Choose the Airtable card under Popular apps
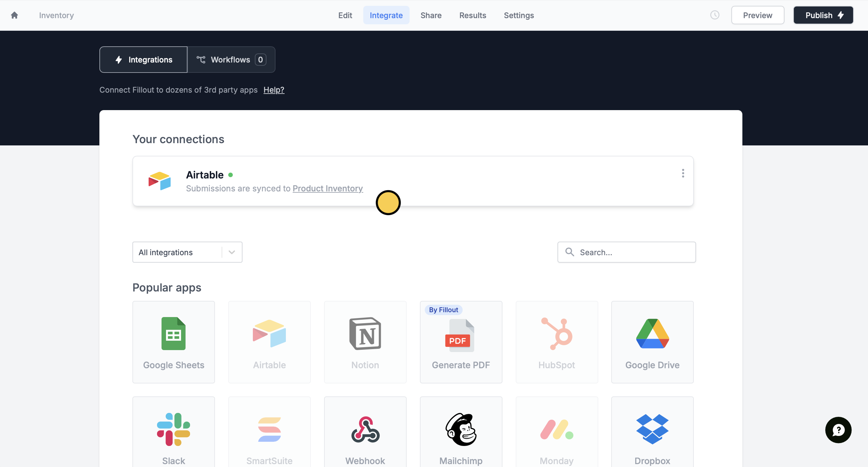868x467 pixels. click(x=269, y=342)
